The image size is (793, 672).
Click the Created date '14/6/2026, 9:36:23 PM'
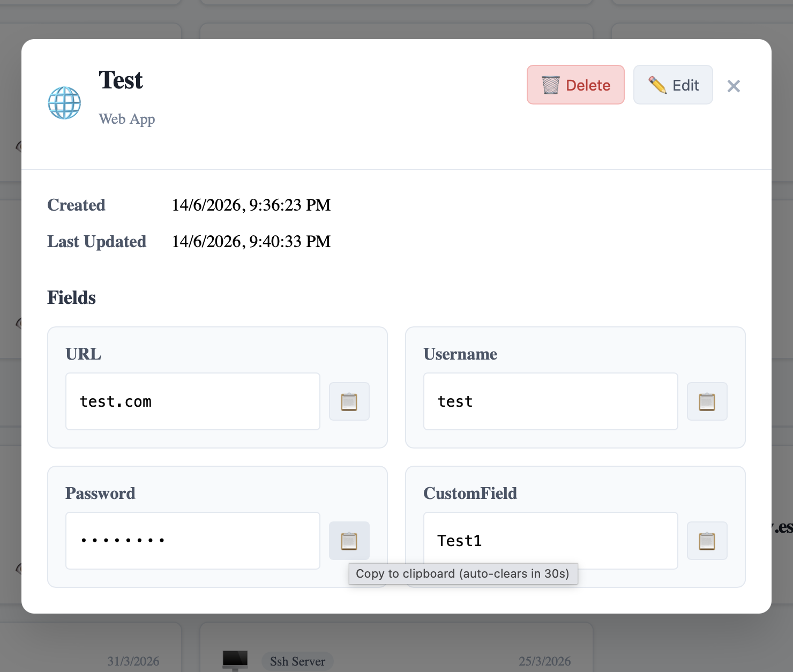point(251,205)
